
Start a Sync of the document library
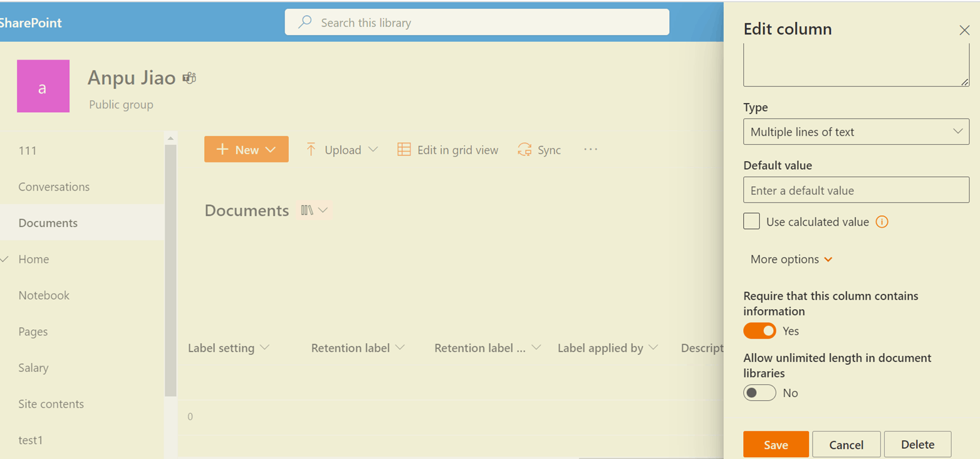(x=538, y=149)
